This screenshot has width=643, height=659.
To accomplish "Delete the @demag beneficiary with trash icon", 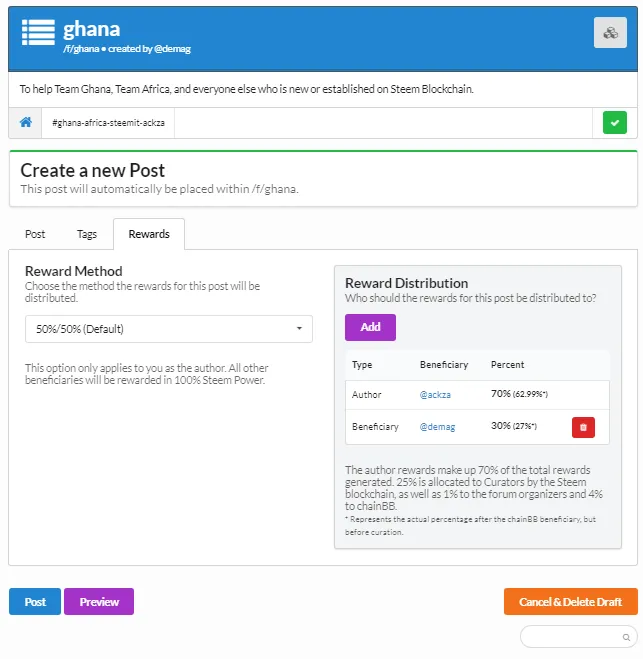I will point(583,427).
